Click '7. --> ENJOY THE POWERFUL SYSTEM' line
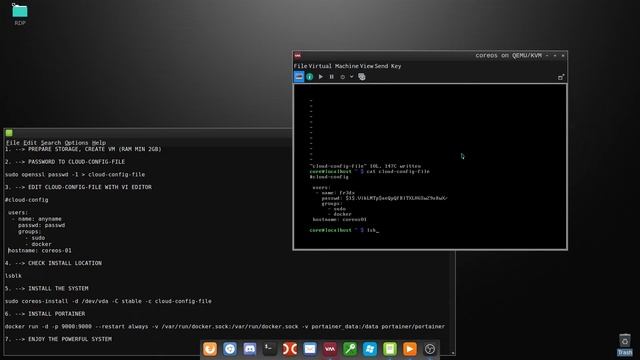640x360 pixels. click(x=58, y=339)
